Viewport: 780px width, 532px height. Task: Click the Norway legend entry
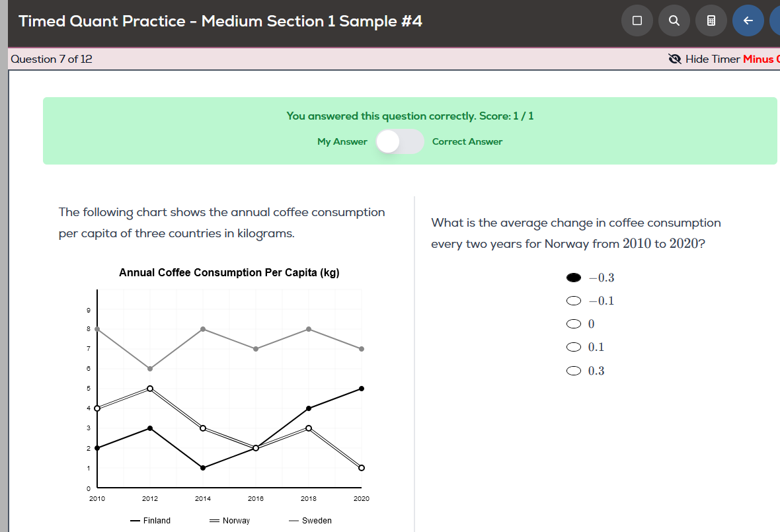pos(230,521)
